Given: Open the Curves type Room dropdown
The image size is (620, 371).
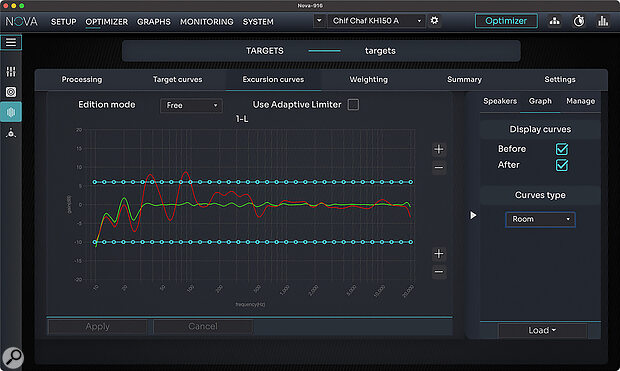Looking at the screenshot, I should (540, 219).
